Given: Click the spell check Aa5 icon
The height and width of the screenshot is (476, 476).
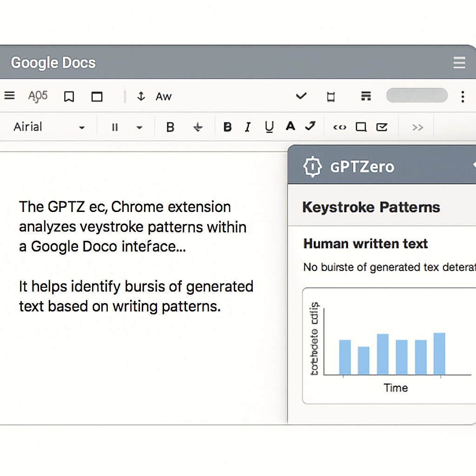Looking at the screenshot, I should (38, 96).
